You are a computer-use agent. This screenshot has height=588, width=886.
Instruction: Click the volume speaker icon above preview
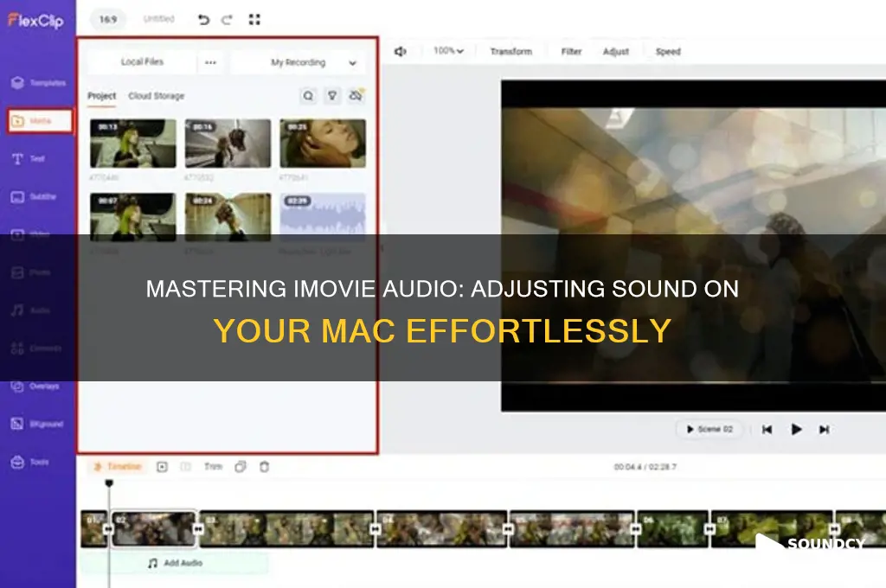400,51
